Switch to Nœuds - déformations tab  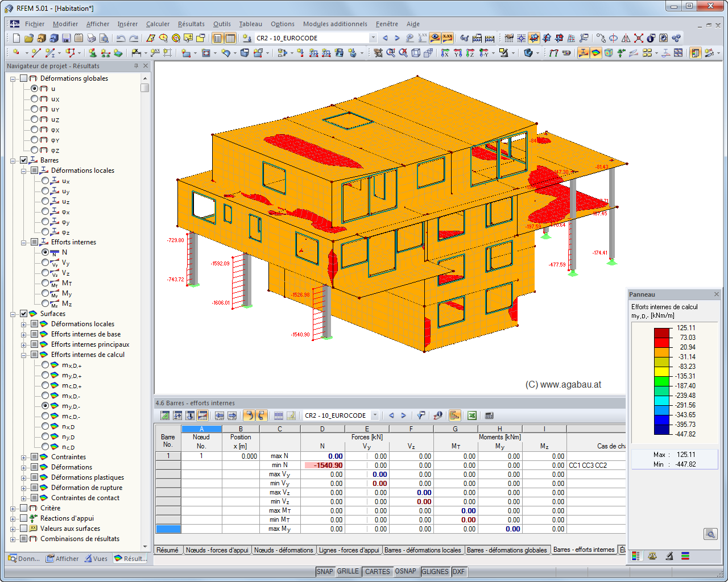coord(283,550)
